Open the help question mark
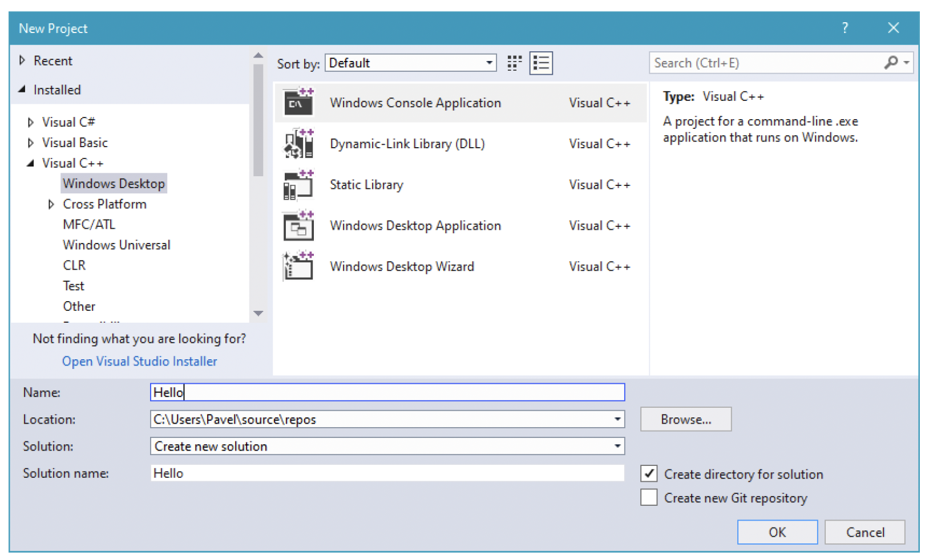This screenshot has height=560, width=929. pyautogui.click(x=845, y=28)
